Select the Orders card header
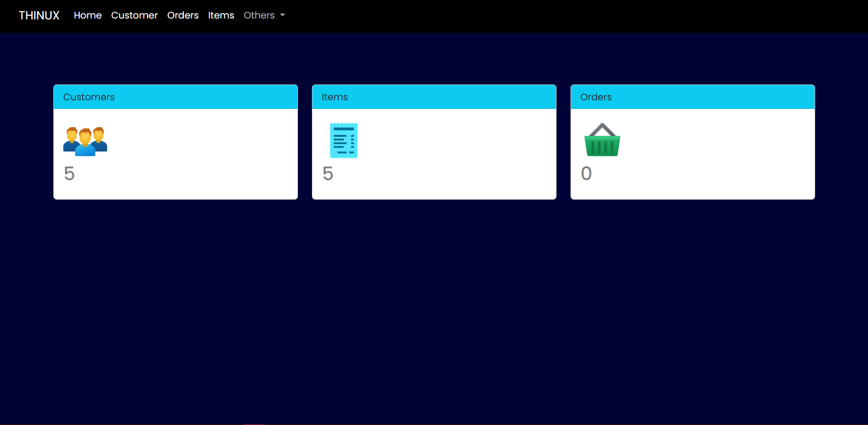 point(693,97)
